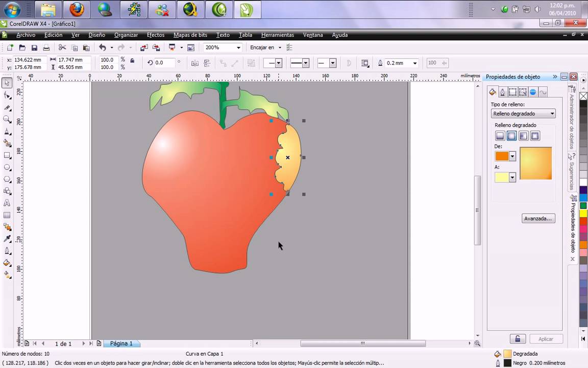Choose the square gradient type button
Screen dimensions: 588x368
535,136
